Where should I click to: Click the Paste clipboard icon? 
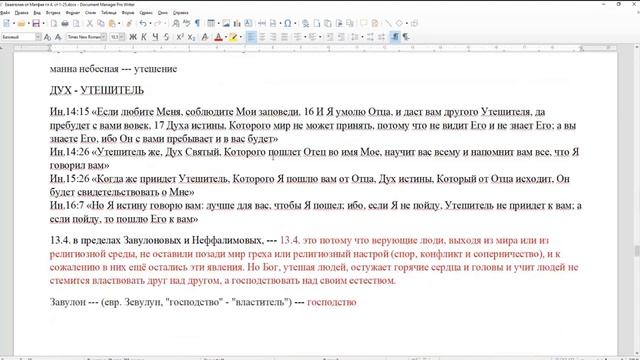coord(112,23)
